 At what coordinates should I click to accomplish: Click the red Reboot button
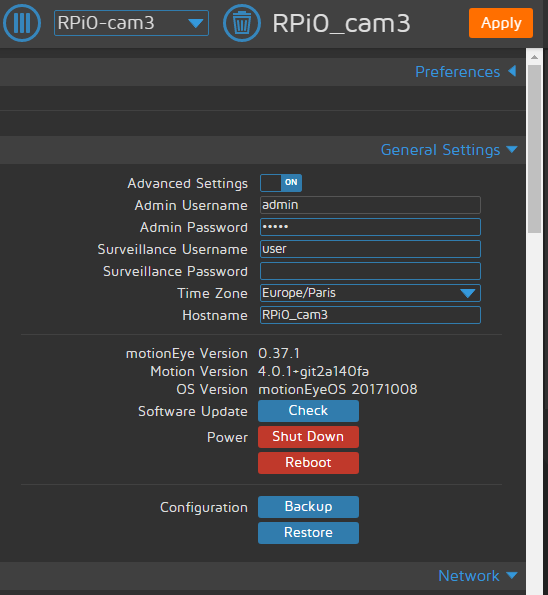[x=308, y=463]
